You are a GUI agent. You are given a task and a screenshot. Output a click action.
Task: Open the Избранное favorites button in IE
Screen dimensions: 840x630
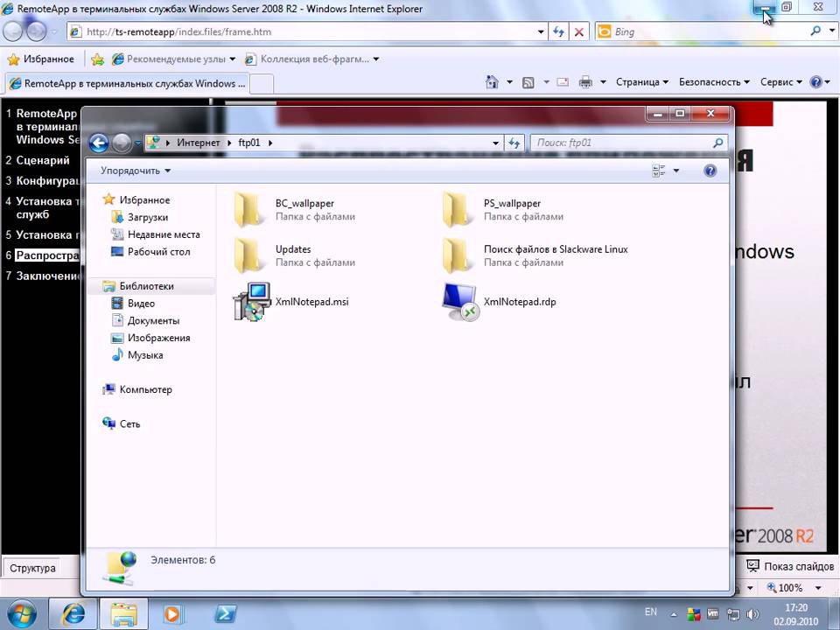point(41,59)
